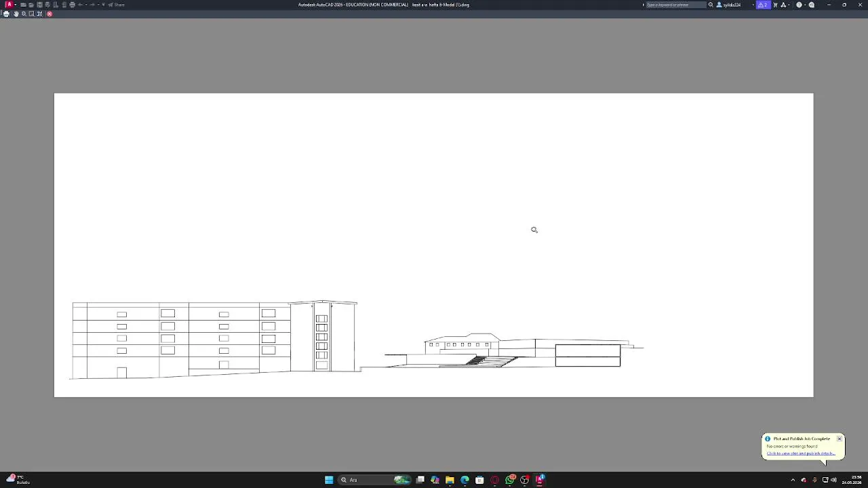Click the Redo arrow
Screen dimensions: 868x488
tap(93, 5)
